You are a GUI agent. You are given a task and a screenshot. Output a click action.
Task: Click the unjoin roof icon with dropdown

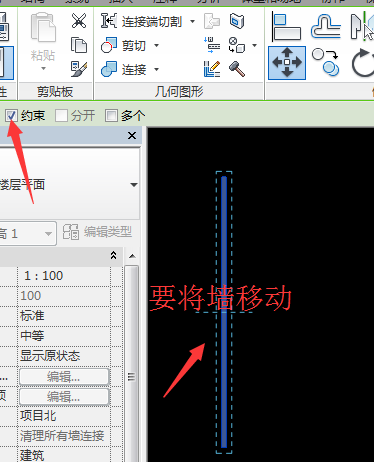237,45
